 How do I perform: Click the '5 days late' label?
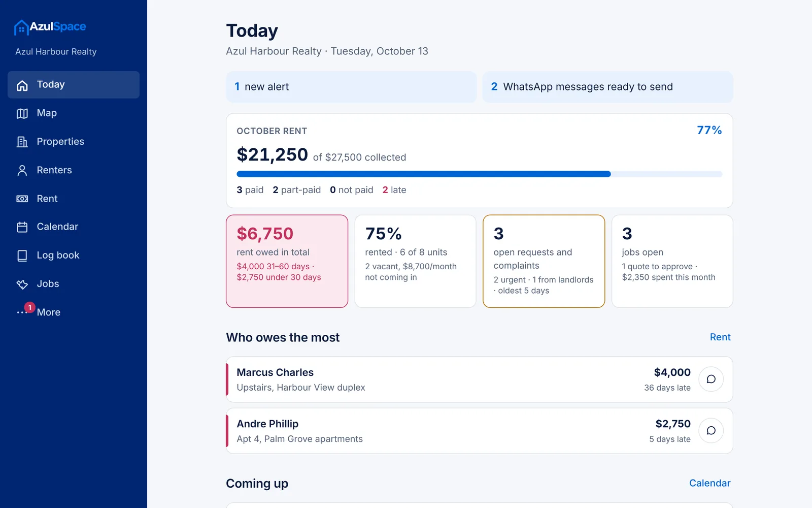(x=669, y=439)
